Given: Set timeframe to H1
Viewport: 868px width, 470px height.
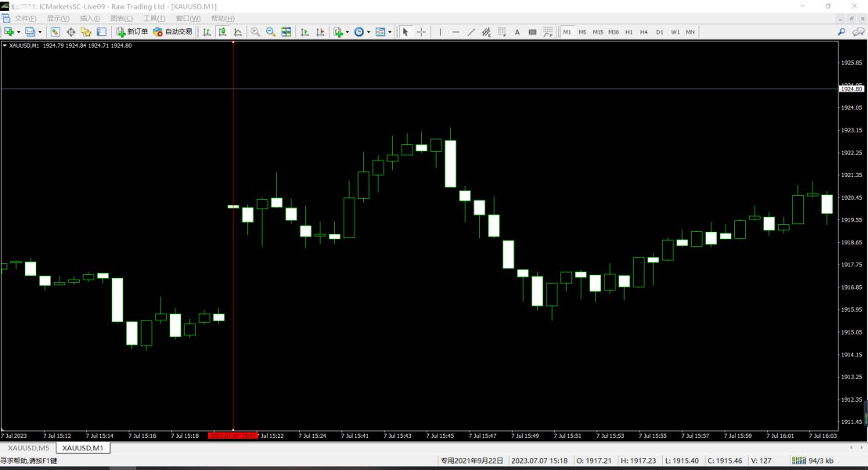Looking at the screenshot, I should coord(628,32).
